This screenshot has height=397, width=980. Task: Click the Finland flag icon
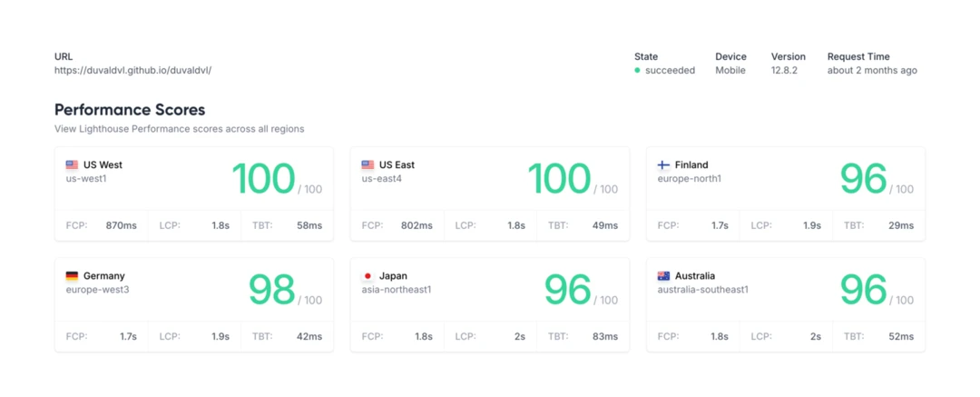(663, 165)
